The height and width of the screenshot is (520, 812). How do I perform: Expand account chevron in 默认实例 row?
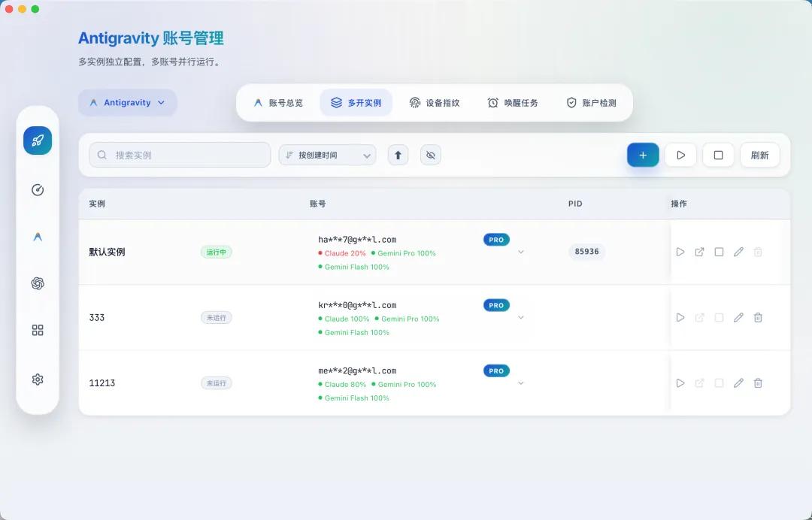tap(521, 252)
